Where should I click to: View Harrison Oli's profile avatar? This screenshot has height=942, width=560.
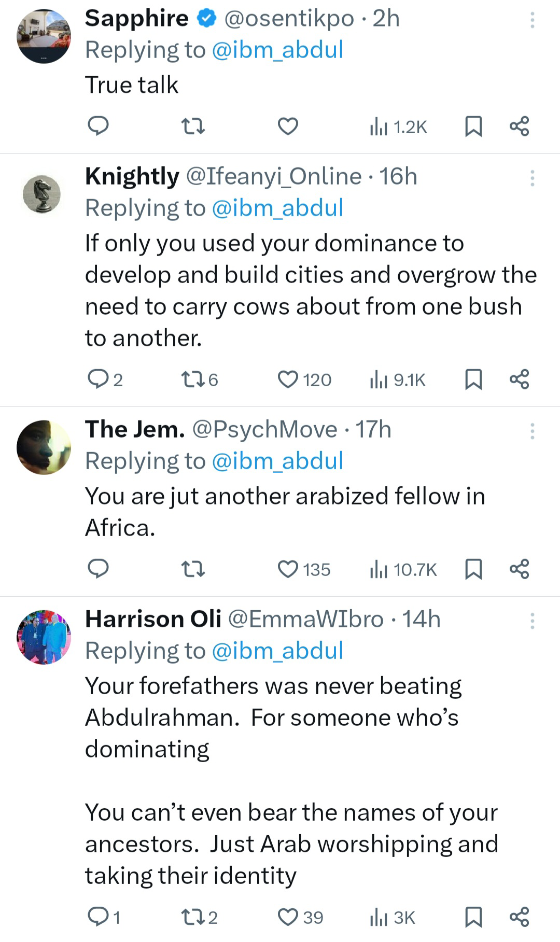44,637
